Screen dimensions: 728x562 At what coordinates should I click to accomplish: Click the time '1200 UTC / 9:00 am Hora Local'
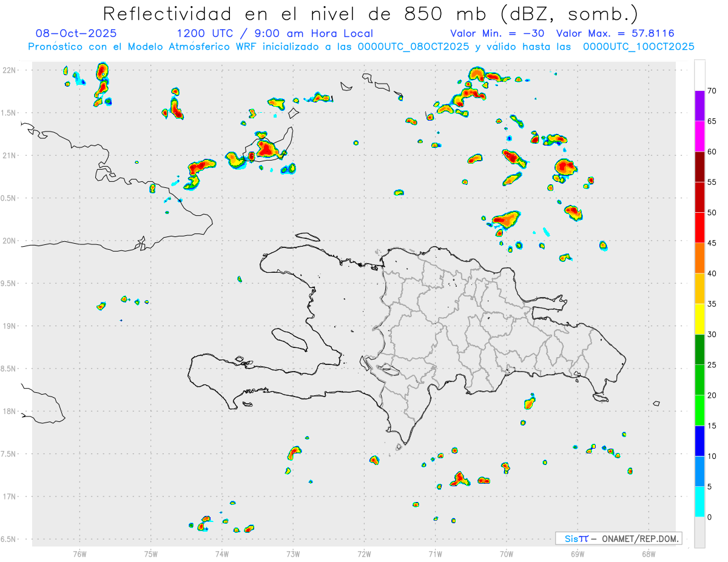(275, 34)
